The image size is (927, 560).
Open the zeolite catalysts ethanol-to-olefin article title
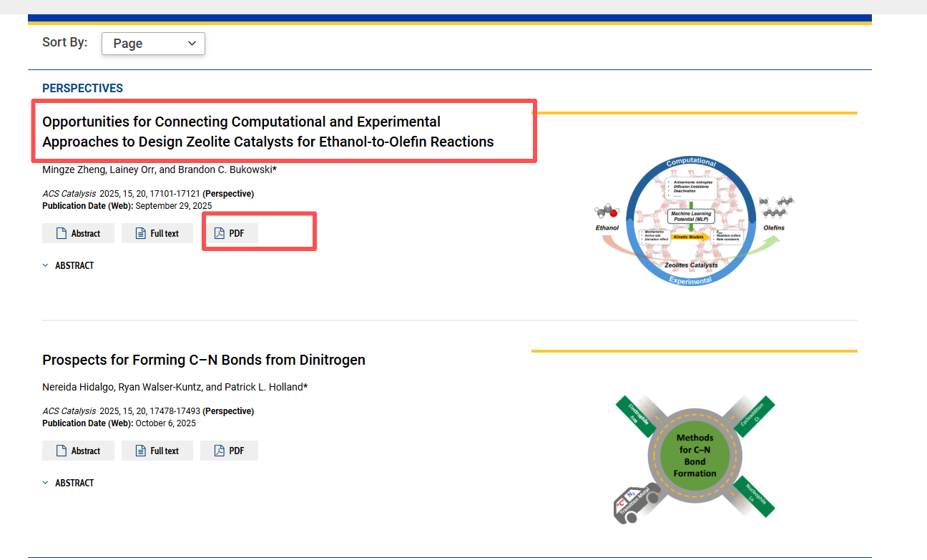[268, 132]
